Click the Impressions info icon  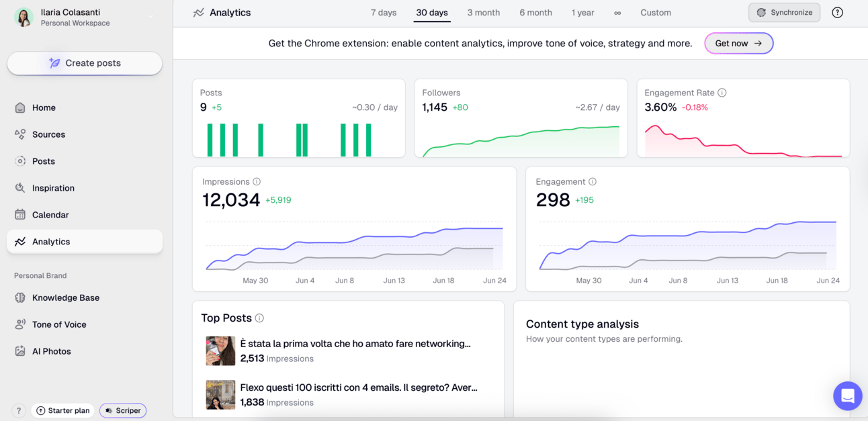(257, 181)
